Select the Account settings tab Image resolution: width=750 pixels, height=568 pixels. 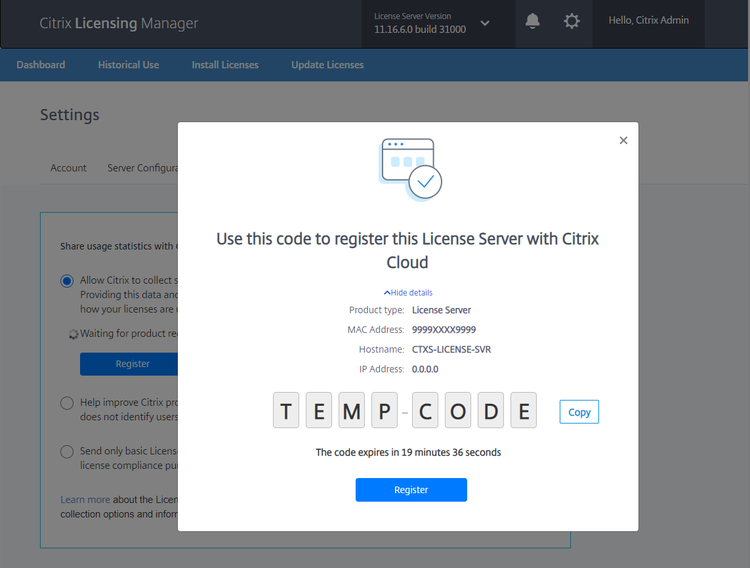pos(68,168)
